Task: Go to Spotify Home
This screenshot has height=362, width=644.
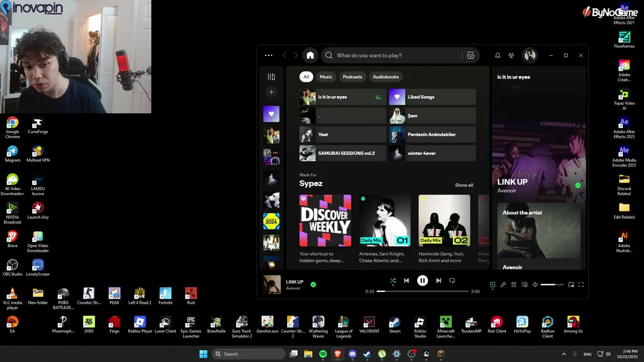Action: (x=310, y=55)
